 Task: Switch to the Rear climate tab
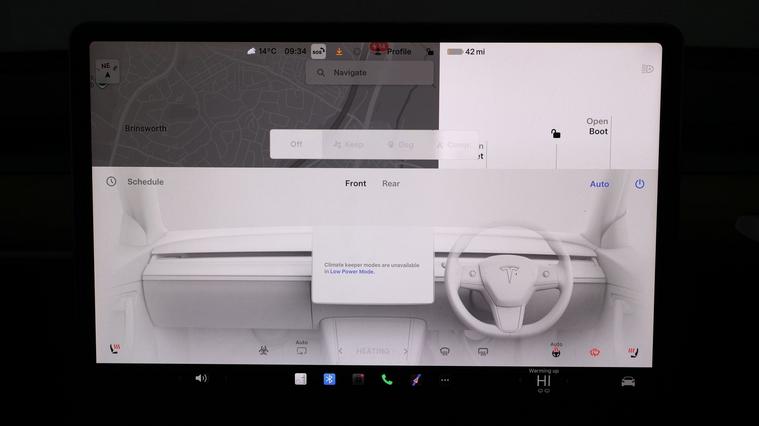click(x=391, y=184)
